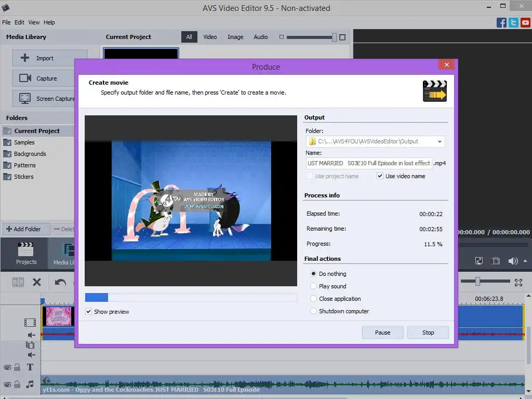The width and height of the screenshot is (532, 399).
Task: Click the volume speaker icon in preview
Action: tap(513, 261)
